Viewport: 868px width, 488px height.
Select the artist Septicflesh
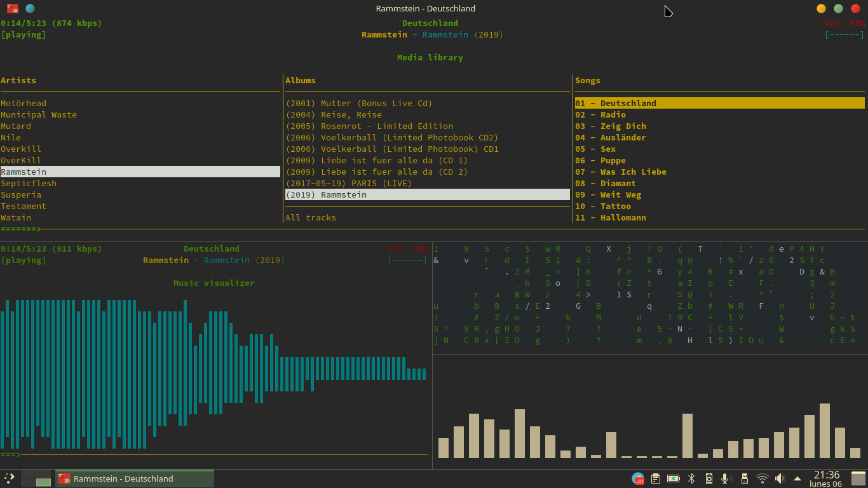pyautogui.click(x=29, y=184)
